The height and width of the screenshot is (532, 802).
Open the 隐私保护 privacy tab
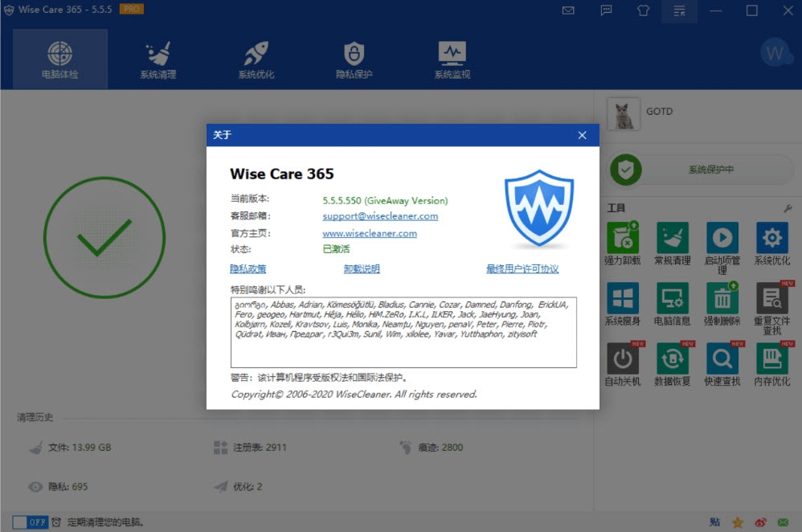tap(354, 59)
